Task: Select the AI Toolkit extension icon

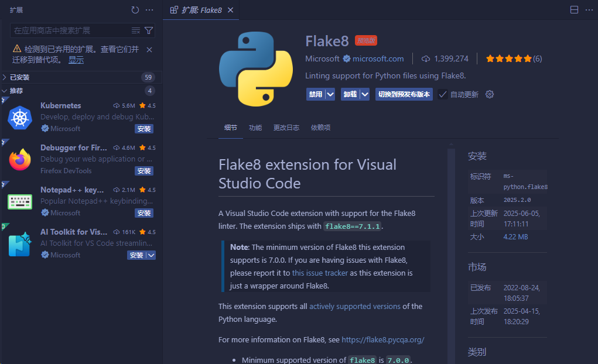Action: pyautogui.click(x=20, y=244)
